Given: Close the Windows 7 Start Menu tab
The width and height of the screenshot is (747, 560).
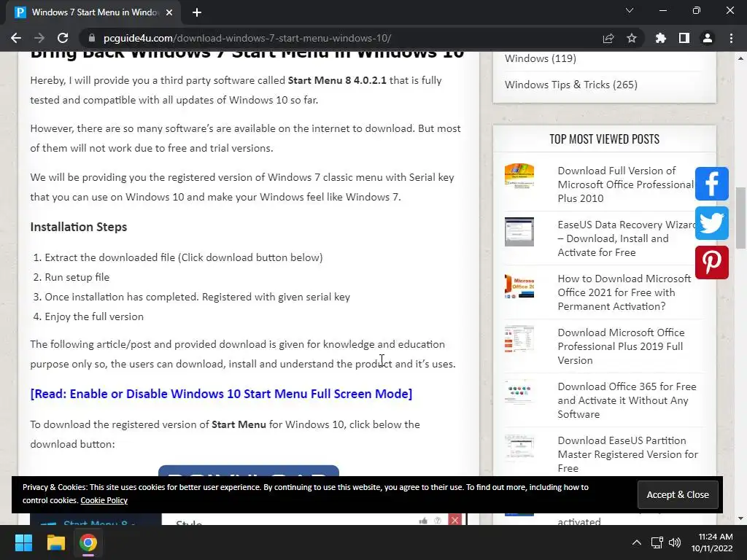Looking at the screenshot, I should (169, 12).
